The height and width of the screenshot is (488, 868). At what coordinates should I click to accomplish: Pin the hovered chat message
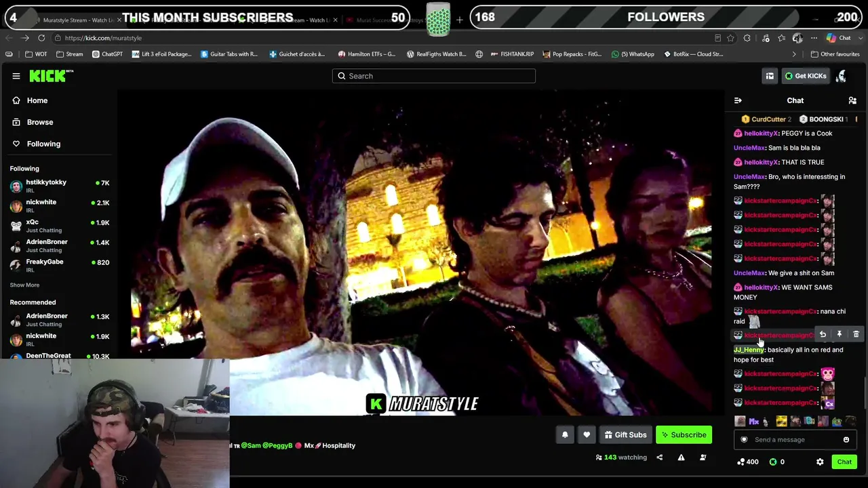840,334
